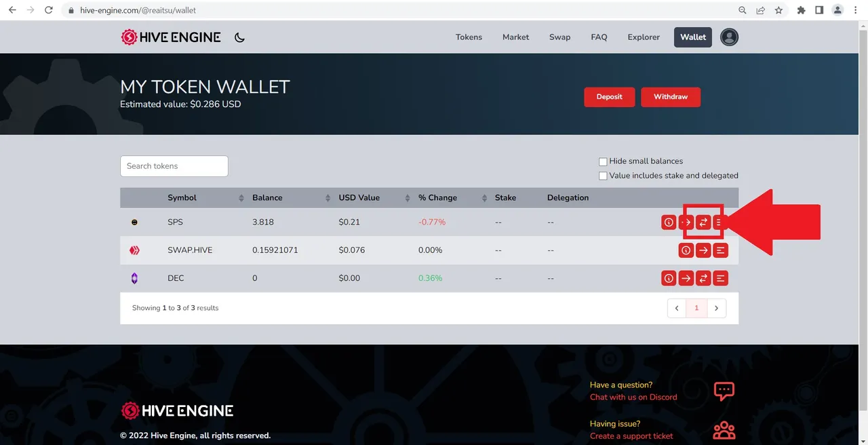Viewport: 868px width, 445px height.
Task: Bookmark this page with the star icon
Action: pyautogui.click(x=778, y=10)
